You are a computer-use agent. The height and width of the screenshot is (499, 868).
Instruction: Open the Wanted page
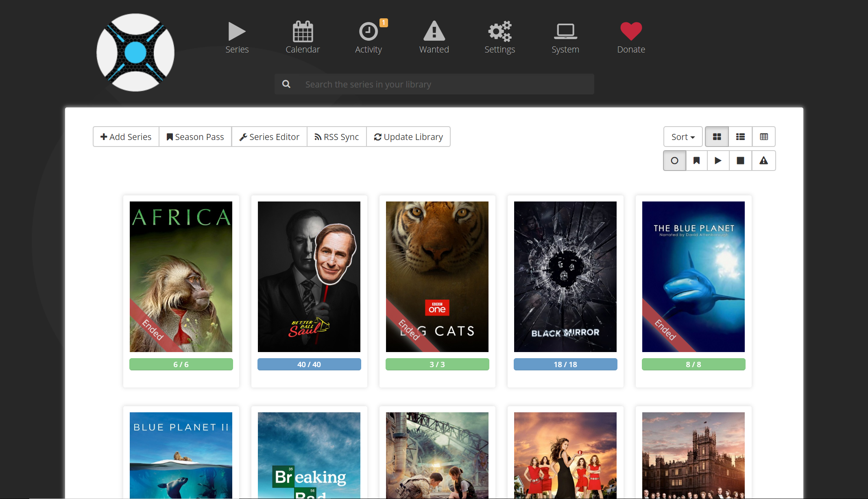click(x=434, y=38)
